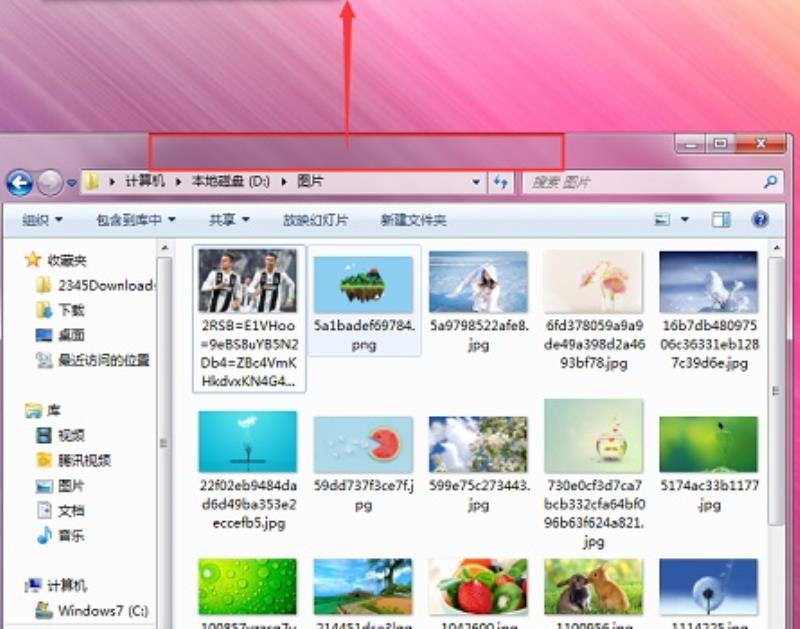Select 收藏夹 in the navigation pane
The height and width of the screenshot is (629, 800).
tap(67, 260)
